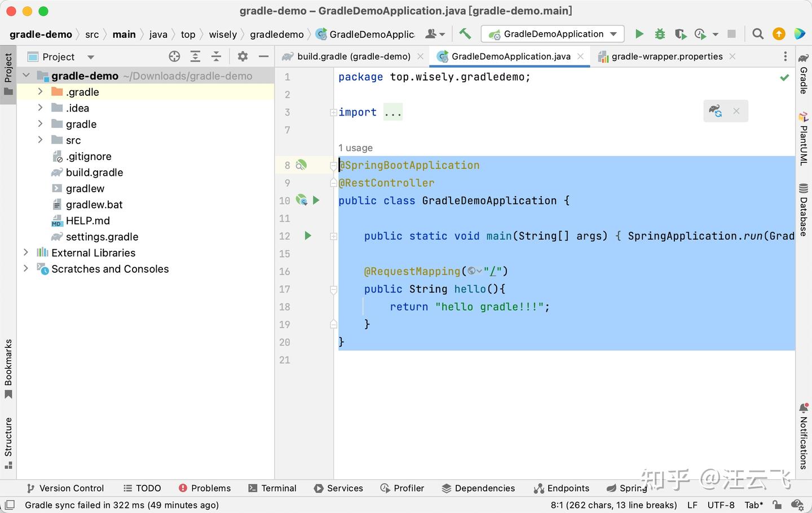The image size is (812, 513).
Task: Collapse all in the Project tree toolbar
Action: [x=216, y=56]
